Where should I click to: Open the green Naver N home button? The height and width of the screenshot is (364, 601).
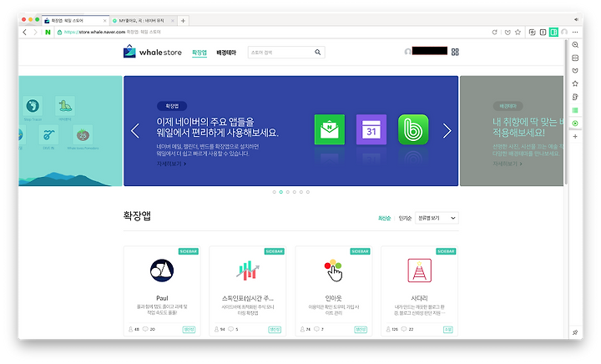coord(48,33)
